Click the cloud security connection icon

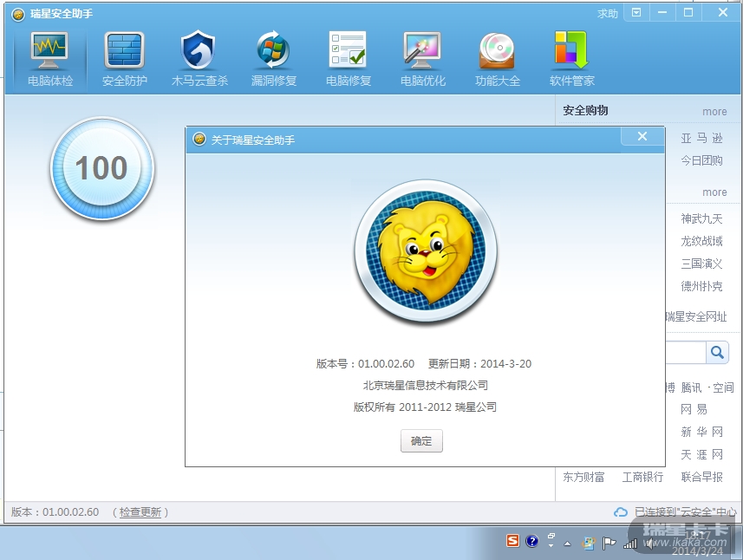click(x=620, y=511)
